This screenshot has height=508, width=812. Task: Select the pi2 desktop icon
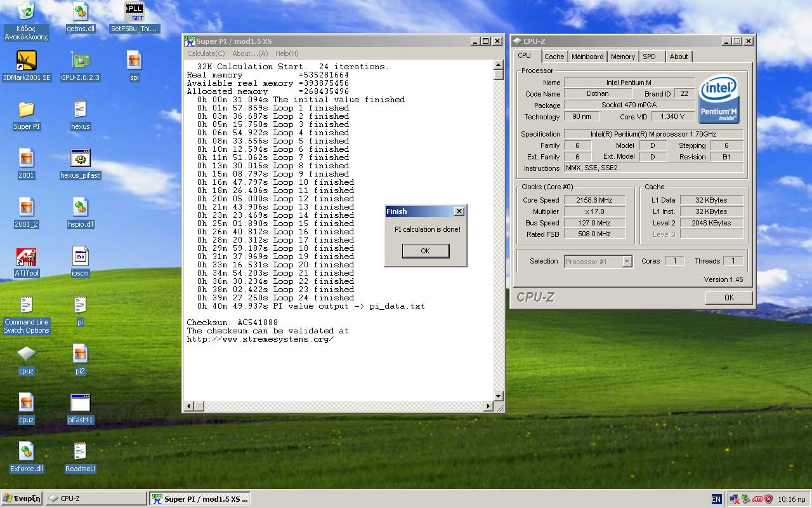(x=80, y=359)
